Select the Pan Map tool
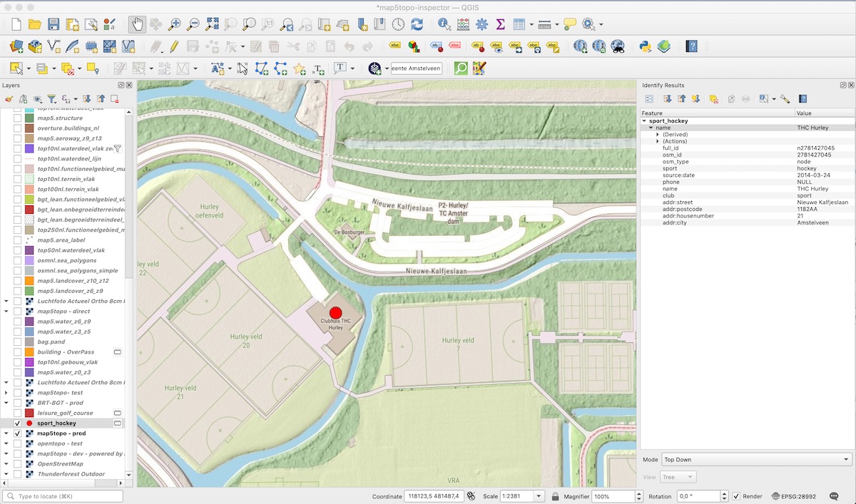The height and width of the screenshot is (504, 856). [138, 24]
